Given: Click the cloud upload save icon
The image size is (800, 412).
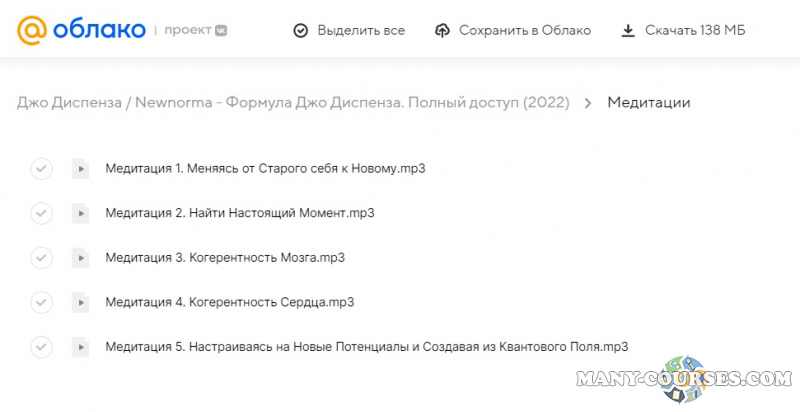Looking at the screenshot, I should [x=442, y=31].
